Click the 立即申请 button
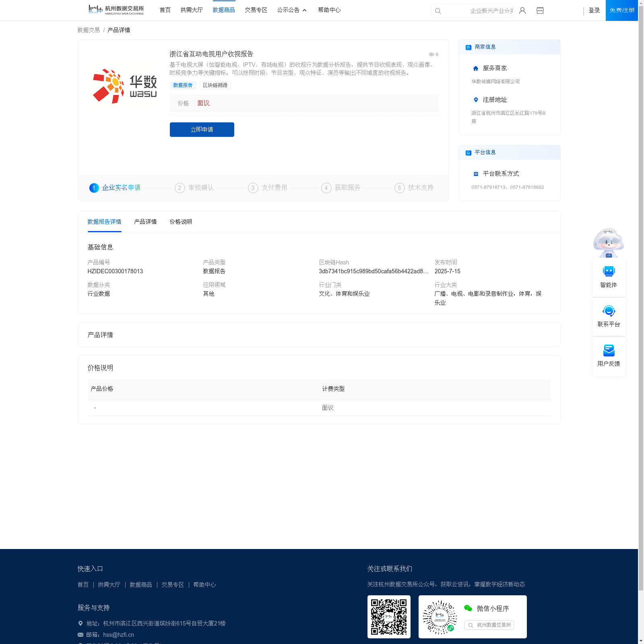The image size is (644, 644). 202,130
